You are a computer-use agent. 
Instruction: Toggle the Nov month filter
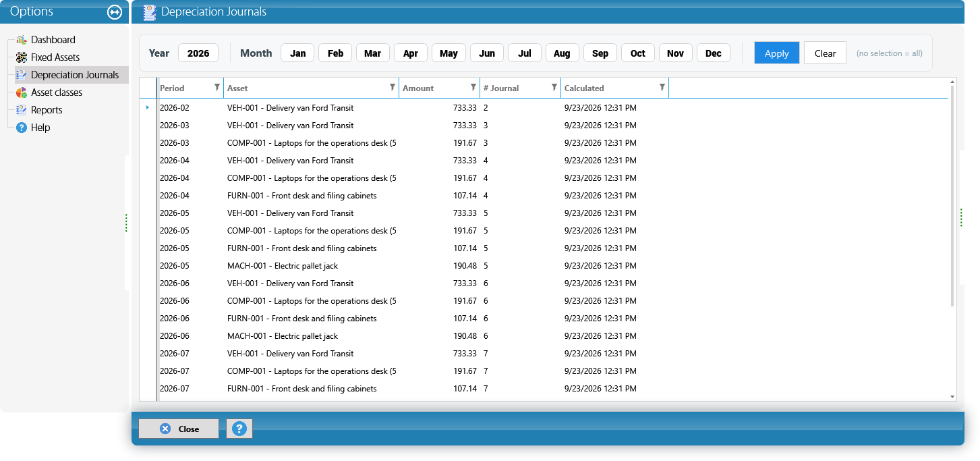tap(676, 53)
